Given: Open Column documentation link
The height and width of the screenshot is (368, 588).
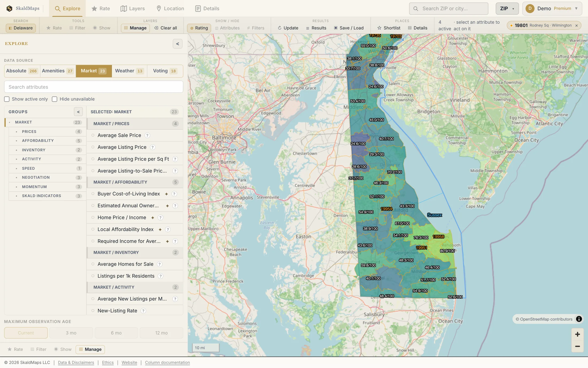Looking at the screenshot, I should pos(167,363).
